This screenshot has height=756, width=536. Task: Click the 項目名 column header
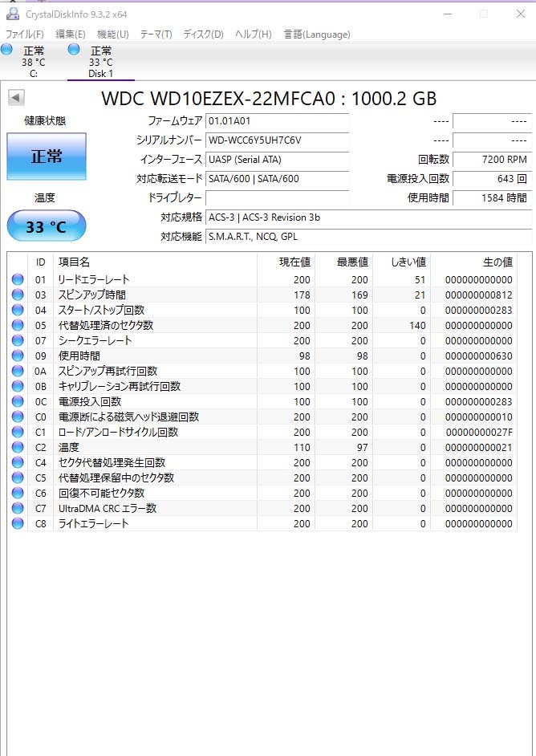155,262
